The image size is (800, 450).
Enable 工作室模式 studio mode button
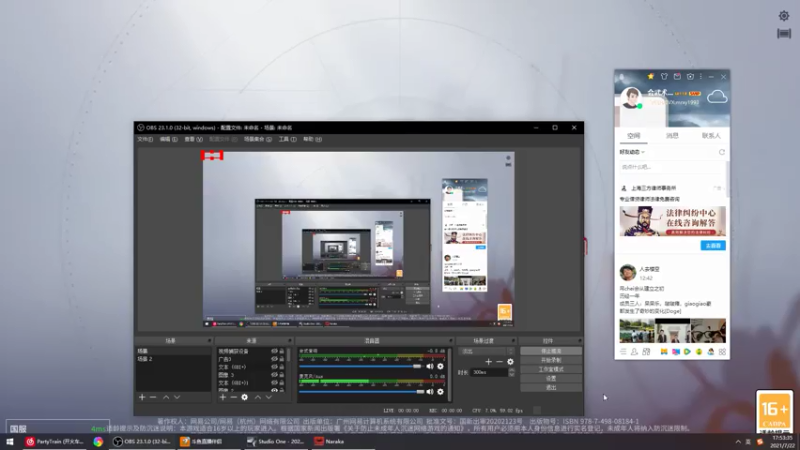pyautogui.click(x=551, y=369)
